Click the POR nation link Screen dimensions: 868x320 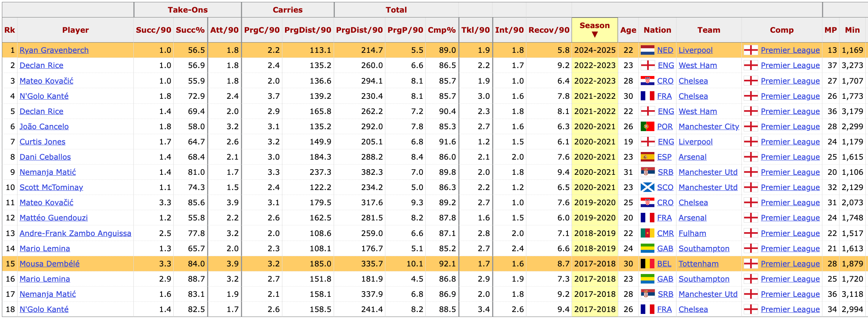point(665,127)
